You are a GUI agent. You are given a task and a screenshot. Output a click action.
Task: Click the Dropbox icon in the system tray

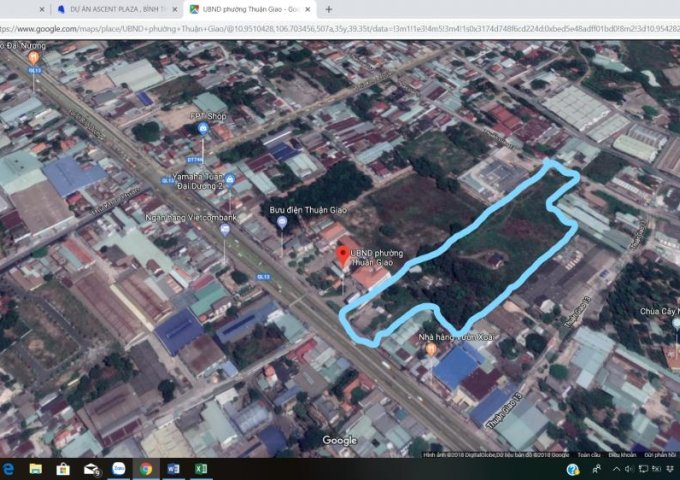coord(671,469)
